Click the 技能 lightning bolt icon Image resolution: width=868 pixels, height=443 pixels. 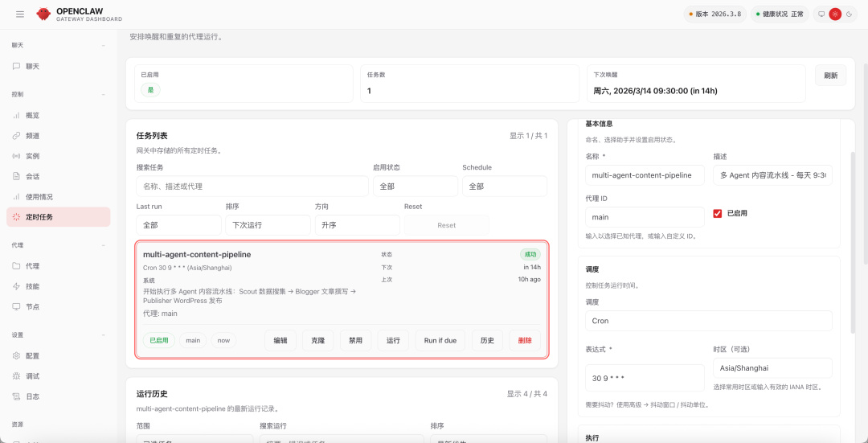point(17,287)
